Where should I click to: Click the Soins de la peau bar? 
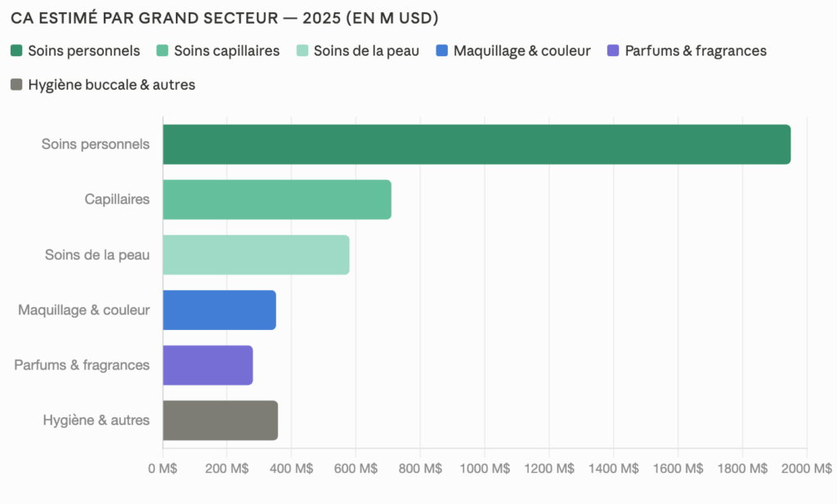point(256,255)
